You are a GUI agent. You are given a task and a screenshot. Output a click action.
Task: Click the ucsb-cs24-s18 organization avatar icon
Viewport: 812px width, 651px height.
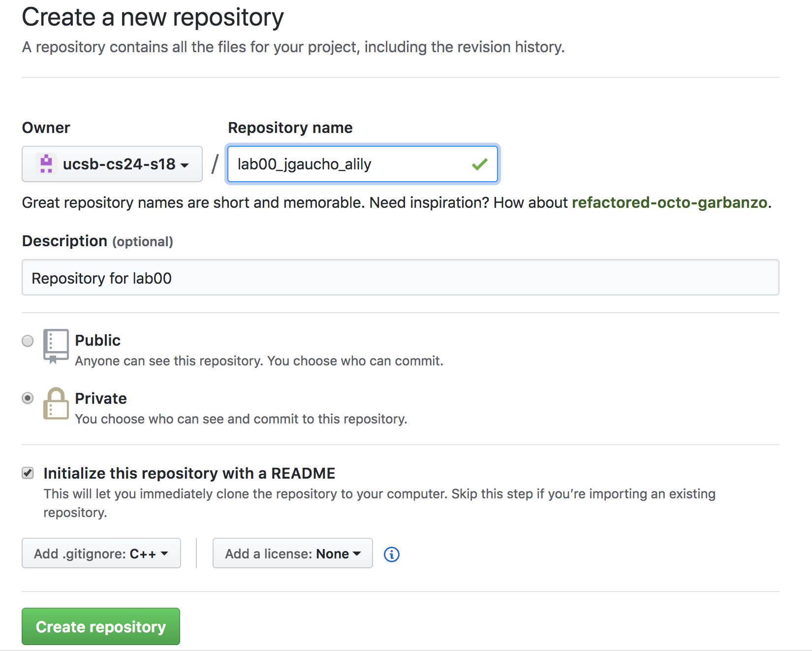pos(46,164)
